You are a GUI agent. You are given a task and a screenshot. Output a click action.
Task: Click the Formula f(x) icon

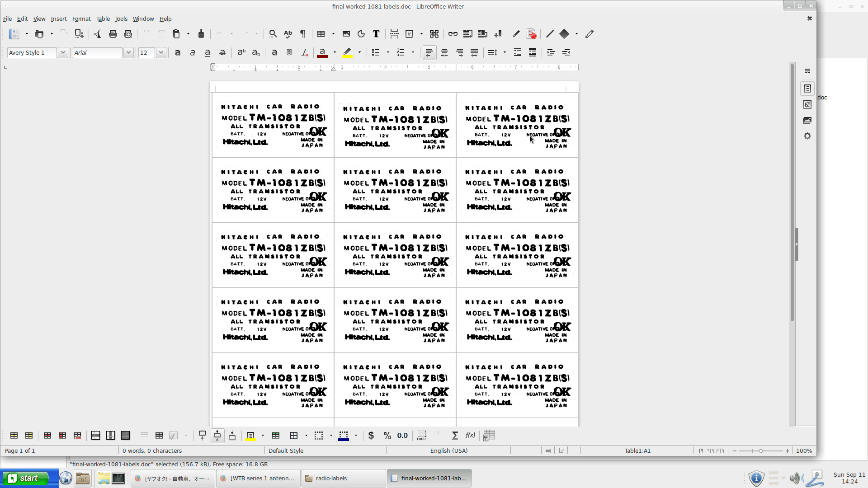coord(470,436)
